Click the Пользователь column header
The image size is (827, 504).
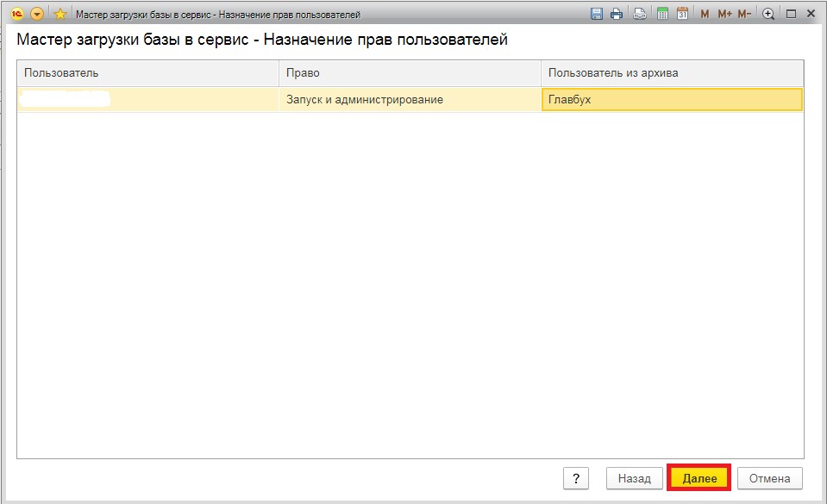tap(147, 73)
